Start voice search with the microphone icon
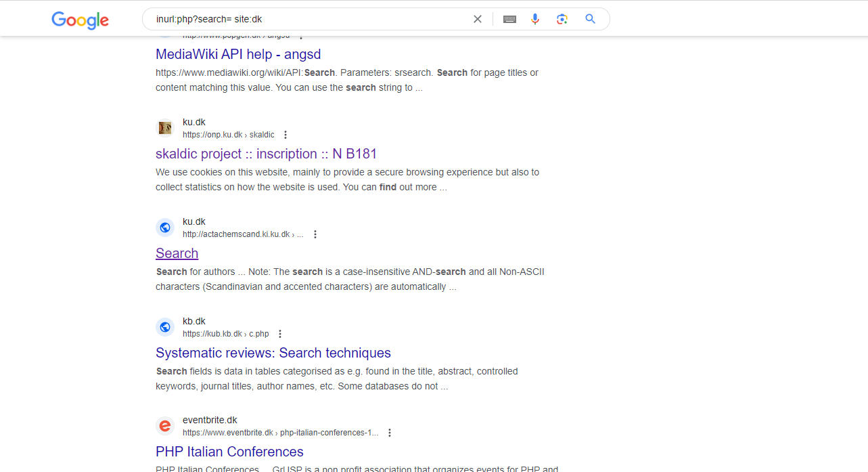 [535, 19]
